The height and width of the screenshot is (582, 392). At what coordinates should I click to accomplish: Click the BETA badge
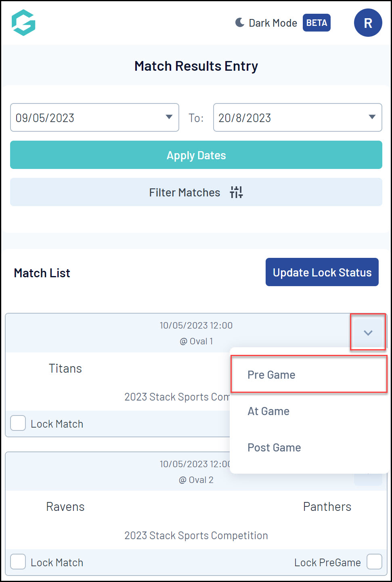(x=317, y=23)
